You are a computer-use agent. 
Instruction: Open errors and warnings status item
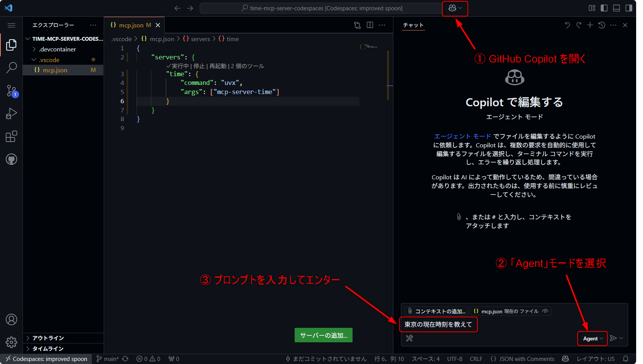(148, 359)
